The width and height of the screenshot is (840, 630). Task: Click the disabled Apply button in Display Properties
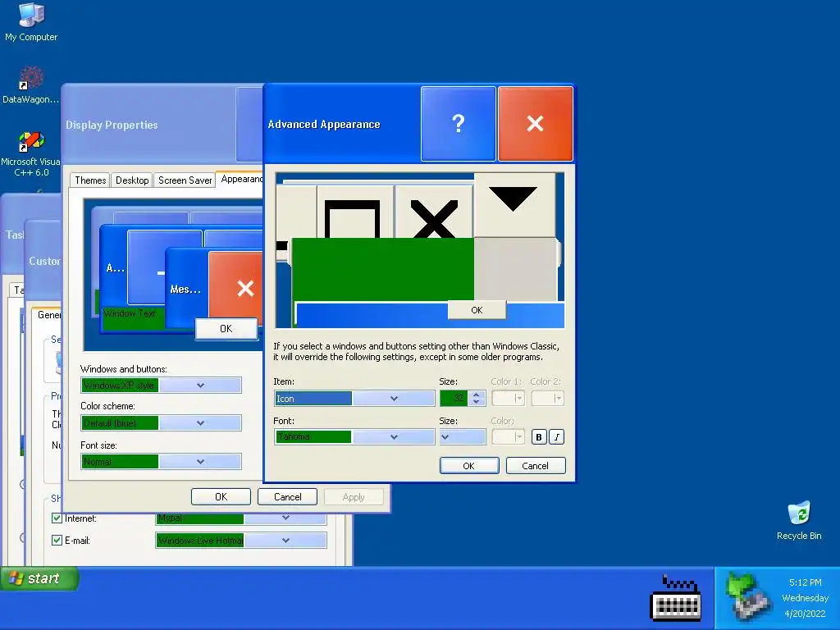coord(354,496)
